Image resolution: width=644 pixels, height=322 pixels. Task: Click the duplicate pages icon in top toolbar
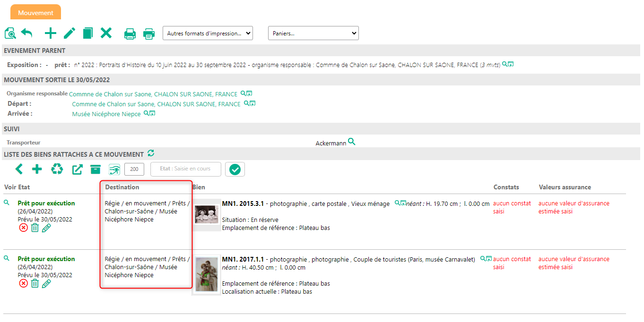click(x=87, y=33)
